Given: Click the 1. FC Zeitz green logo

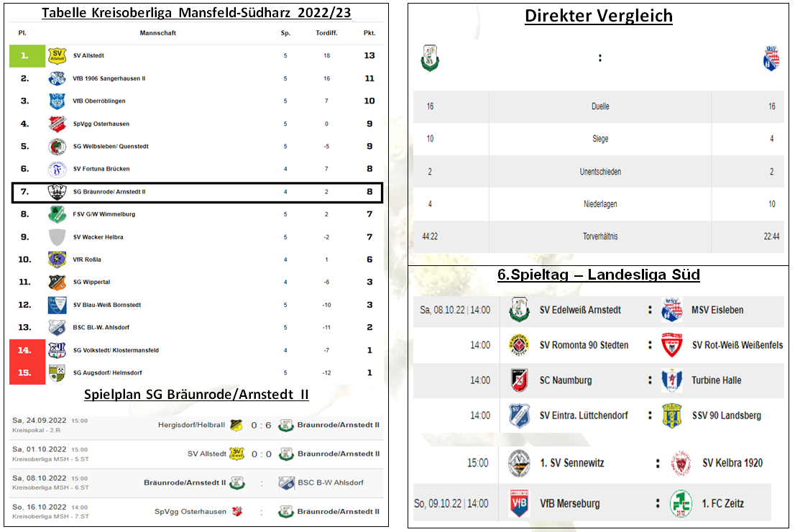Looking at the screenshot, I should (x=681, y=503).
